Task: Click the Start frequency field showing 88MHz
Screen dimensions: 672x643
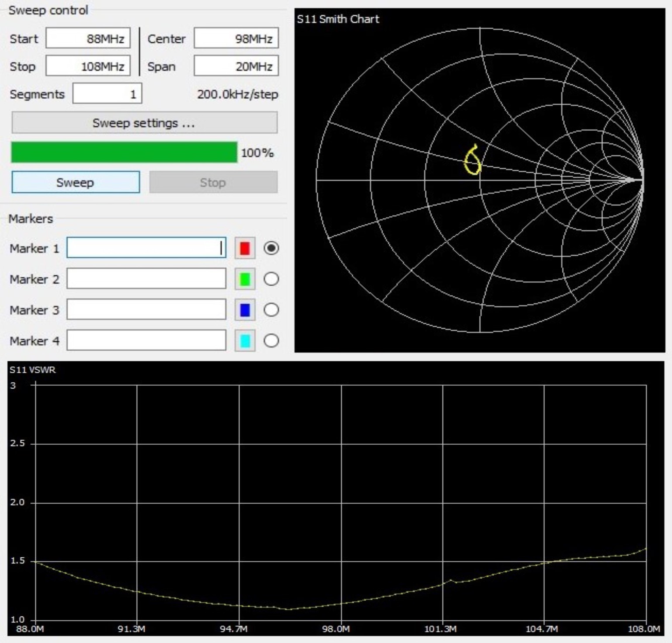Action: [x=88, y=38]
